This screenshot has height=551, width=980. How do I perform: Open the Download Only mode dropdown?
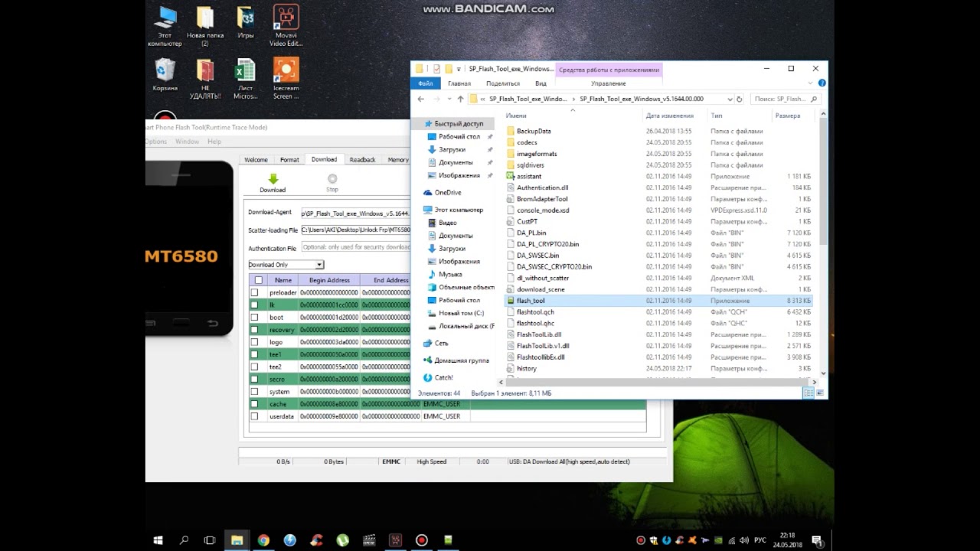pos(286,265)
